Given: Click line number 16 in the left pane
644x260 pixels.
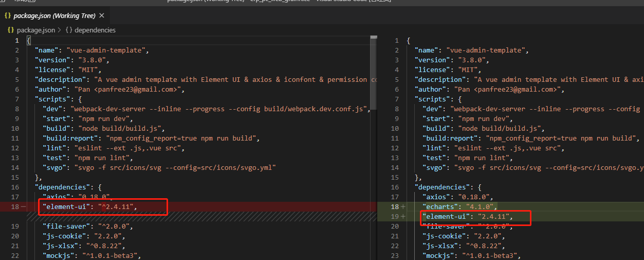Looking at the screenshot, I should [15, 187].
